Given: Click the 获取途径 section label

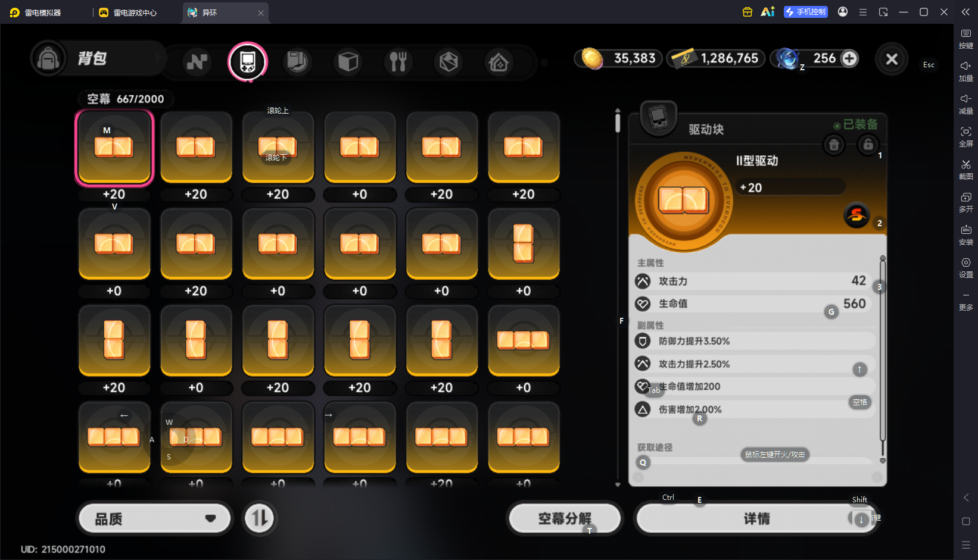Looking at the screenshot, I should pos(655,448).
